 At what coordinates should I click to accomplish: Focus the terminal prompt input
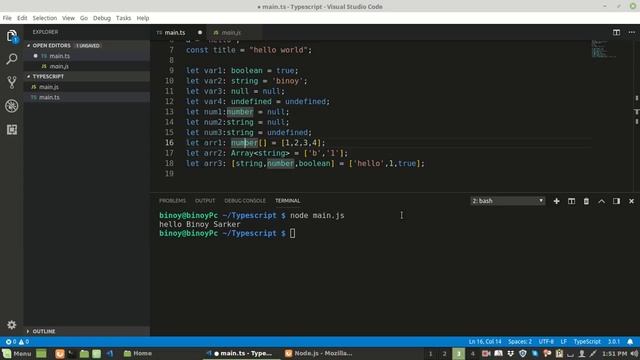[x=292, y=233]
